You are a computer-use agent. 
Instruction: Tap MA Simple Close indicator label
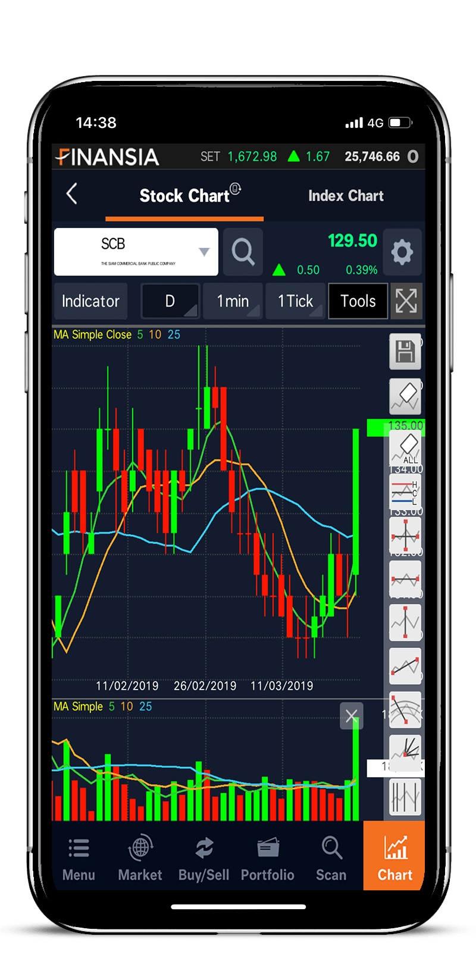click(92, 334)
